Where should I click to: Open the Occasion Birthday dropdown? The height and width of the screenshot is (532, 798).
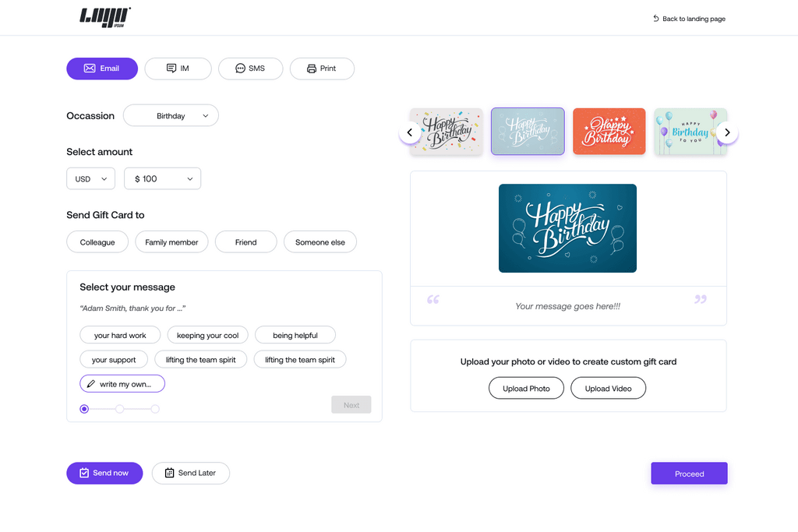click(x=171, y=116)
